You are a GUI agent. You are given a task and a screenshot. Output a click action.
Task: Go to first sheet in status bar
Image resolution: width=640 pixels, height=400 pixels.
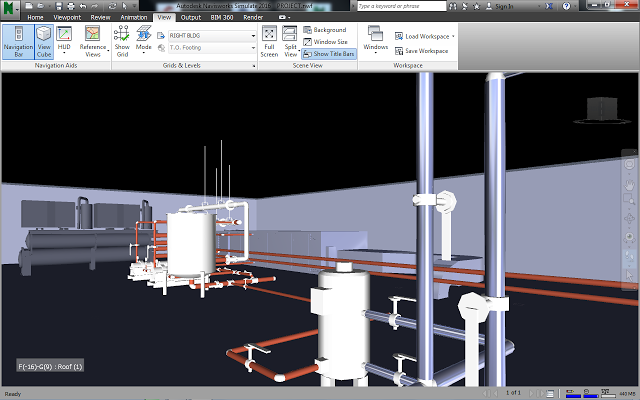(x=487, y=393)
